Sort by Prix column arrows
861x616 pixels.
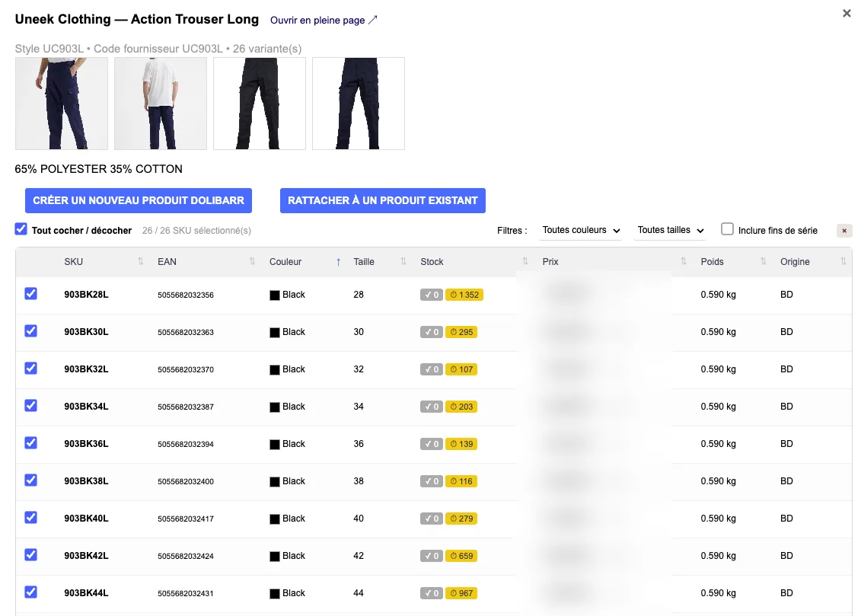click(684, 261)
